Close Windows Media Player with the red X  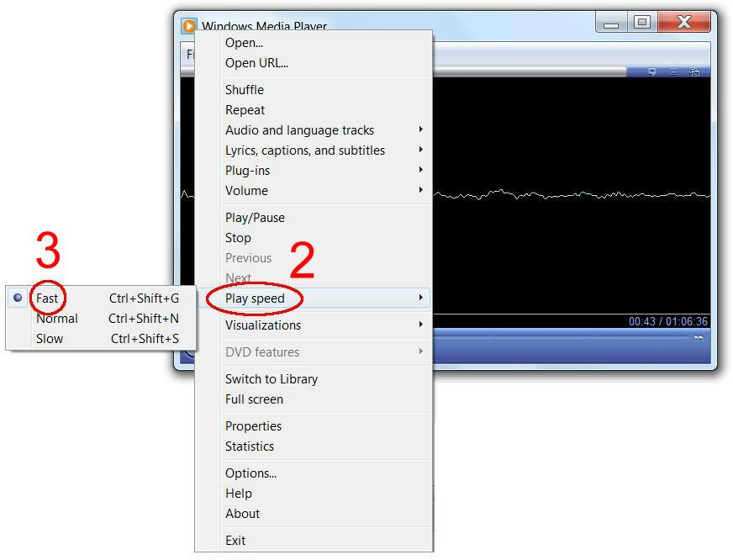pyautogui.click(x=684, y=23)
